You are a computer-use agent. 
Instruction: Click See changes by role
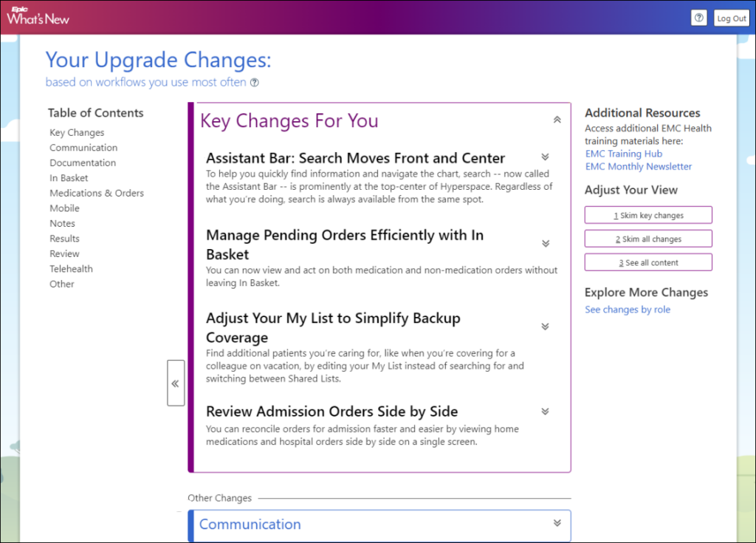[x=628, y=310]
